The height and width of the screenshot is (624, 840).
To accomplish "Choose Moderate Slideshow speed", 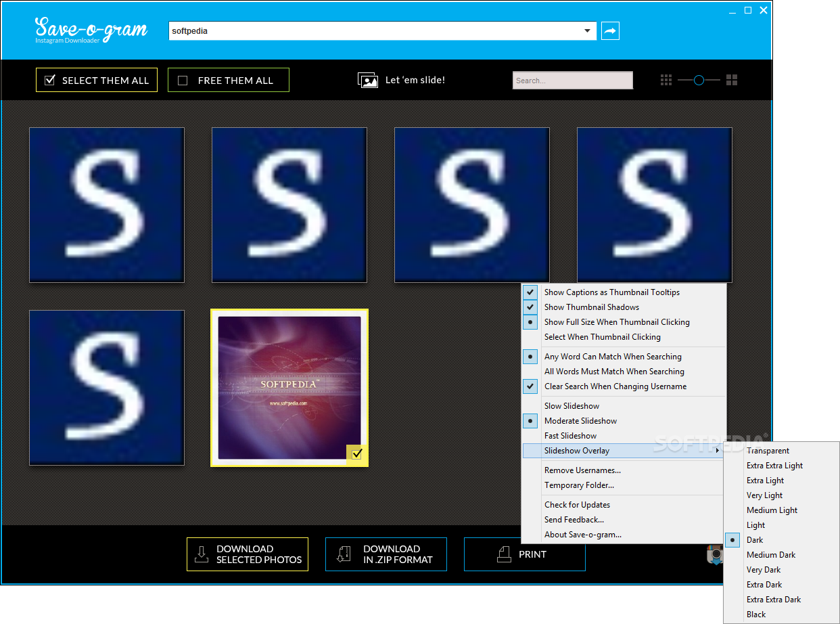I will point(624,421).
